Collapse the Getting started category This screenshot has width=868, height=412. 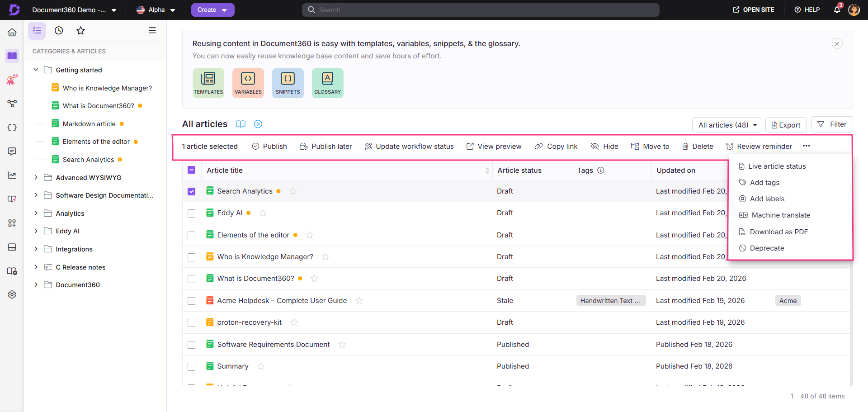[36, 70]
